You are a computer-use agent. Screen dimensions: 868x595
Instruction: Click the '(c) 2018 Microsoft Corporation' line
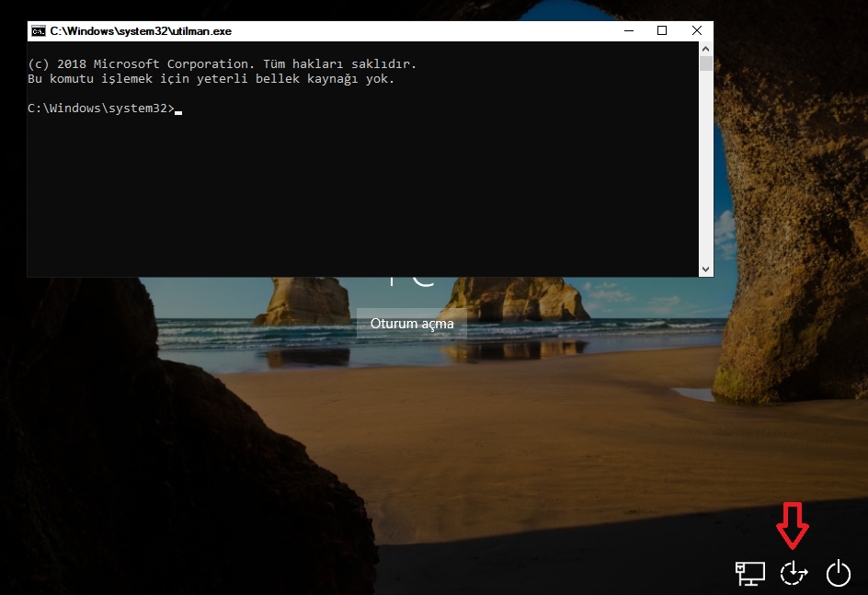222,64
